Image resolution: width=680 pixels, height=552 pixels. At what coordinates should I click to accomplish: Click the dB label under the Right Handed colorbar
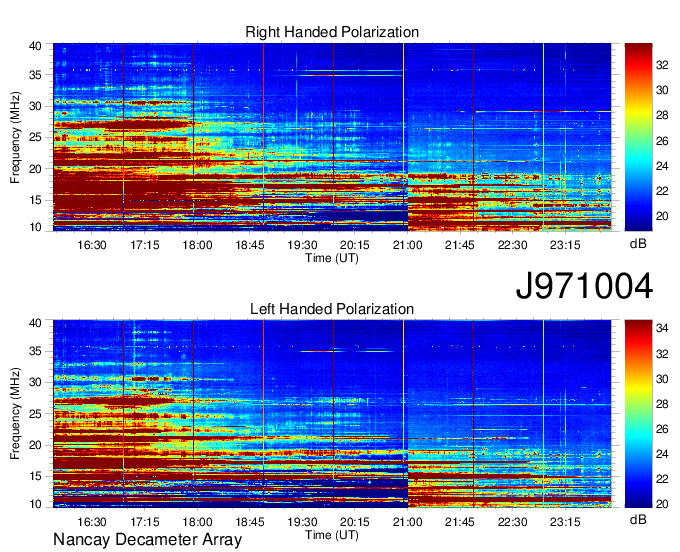coord(638,244)
